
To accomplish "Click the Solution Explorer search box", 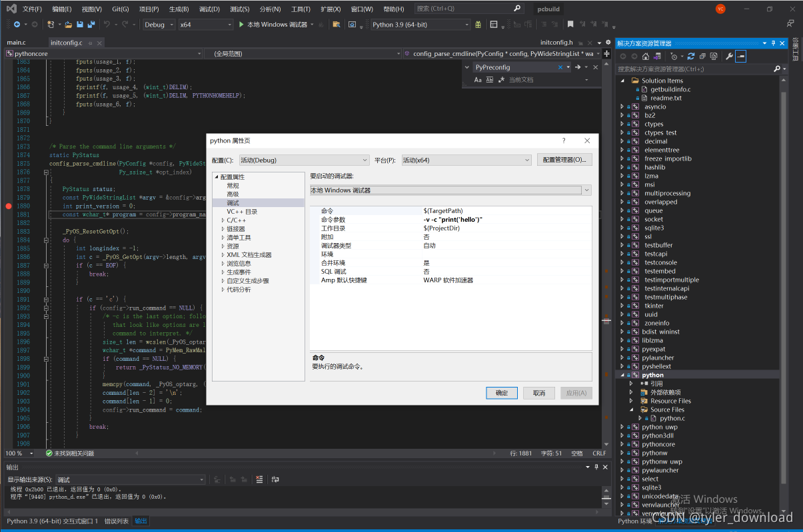I will pos(693,69).
